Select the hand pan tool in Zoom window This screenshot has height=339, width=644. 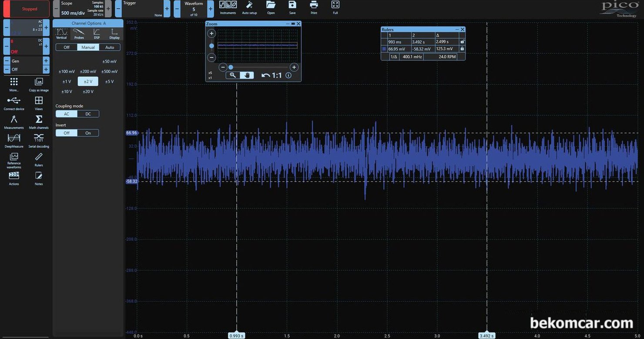[247, 75]
